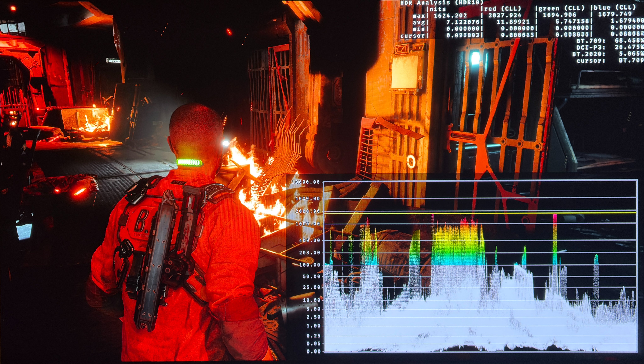The height and width of the screenshot is (364, 644).
Task: Click the 2000.00 axis label
Action: (308, 211)
